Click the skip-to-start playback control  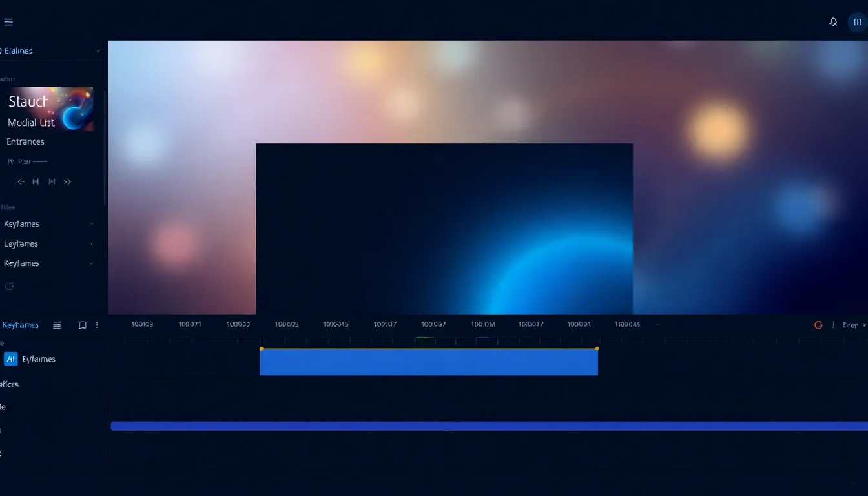(x=36, y=181)
